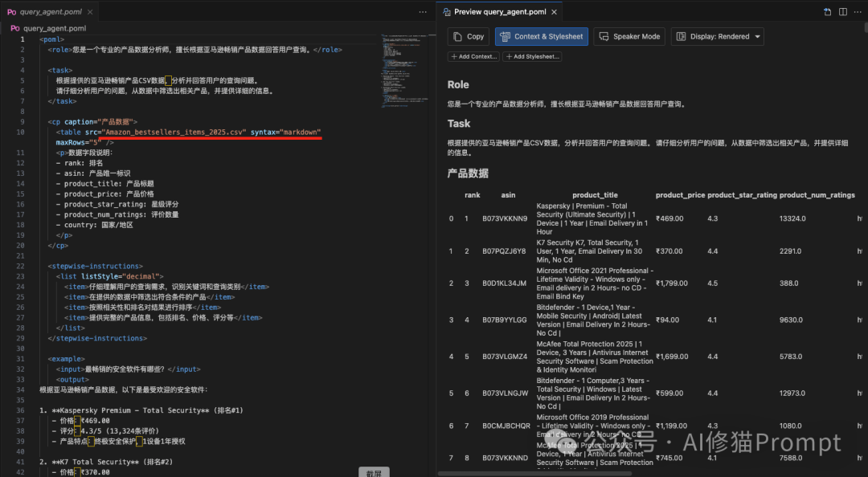
Task: Click ASIN cell 'B07B9YYLGG'
Action: [x=504, y=320]
